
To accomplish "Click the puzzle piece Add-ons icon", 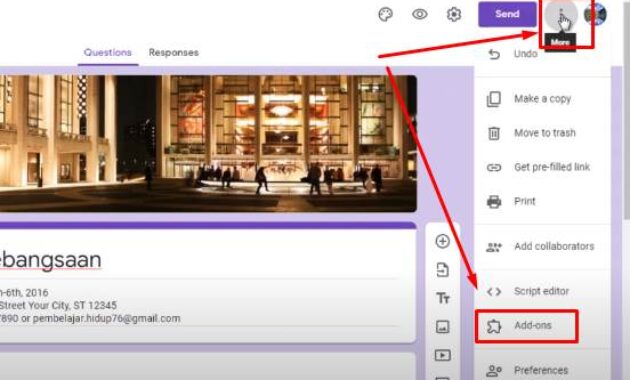I will 494,326.
